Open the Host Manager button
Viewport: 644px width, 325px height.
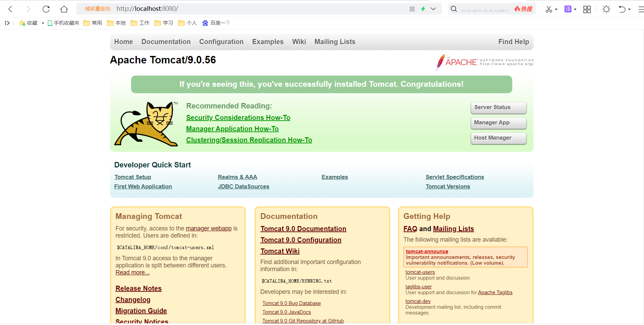click(x=498, y=138)
